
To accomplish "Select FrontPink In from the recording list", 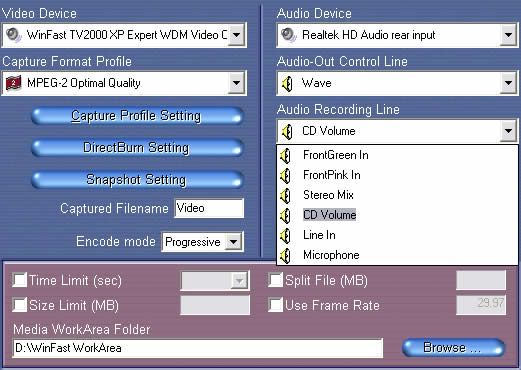I will [x=397, y=175].
